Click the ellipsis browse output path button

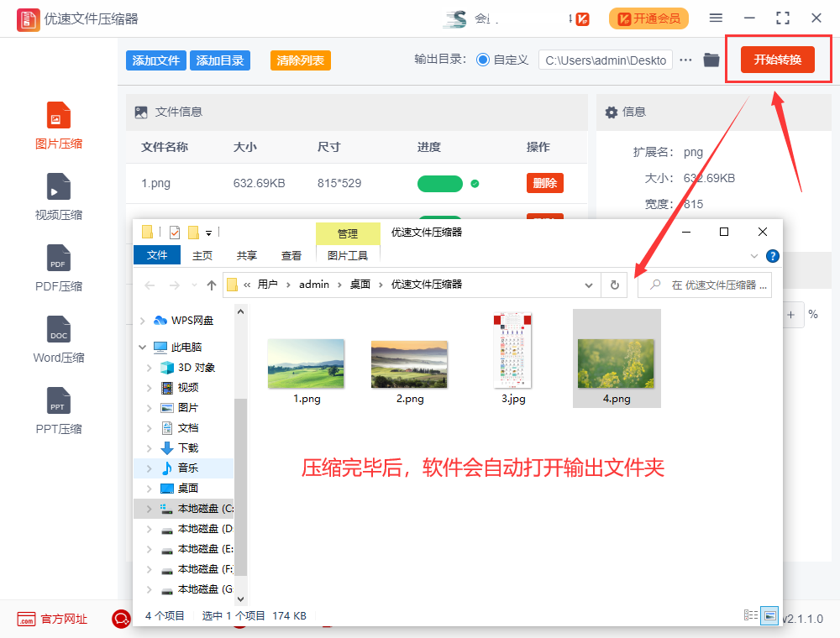pos(685,60)
